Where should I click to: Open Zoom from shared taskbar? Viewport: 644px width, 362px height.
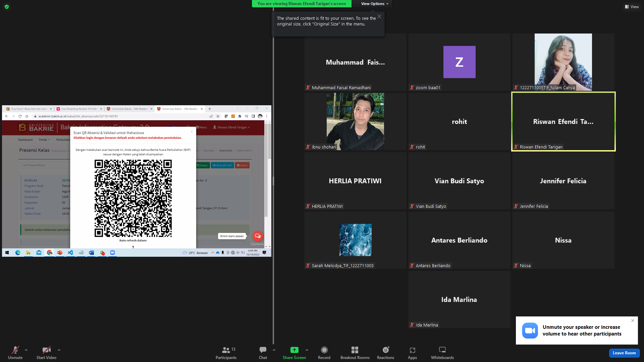113,253
